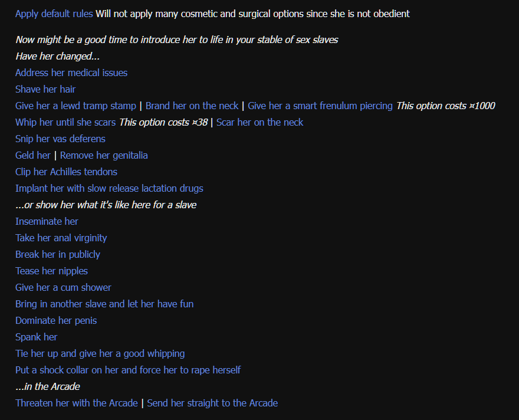Select the smart frenulum piercing option

click(320, 106)
